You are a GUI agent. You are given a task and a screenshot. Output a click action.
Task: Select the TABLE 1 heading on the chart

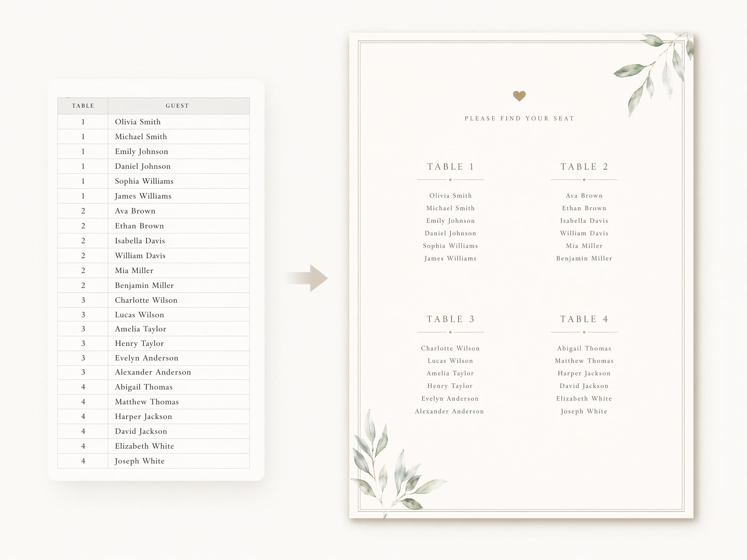pos(451,166)
